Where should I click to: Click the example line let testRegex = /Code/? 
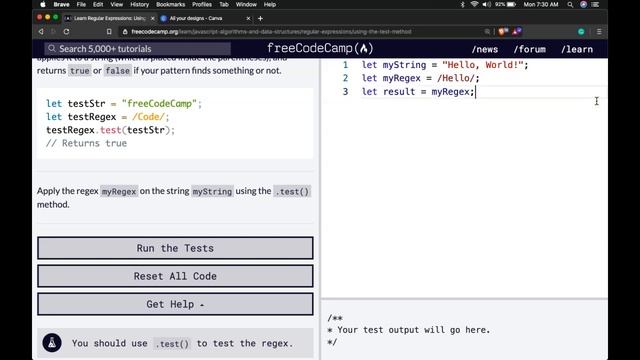[x=107, y=117]
